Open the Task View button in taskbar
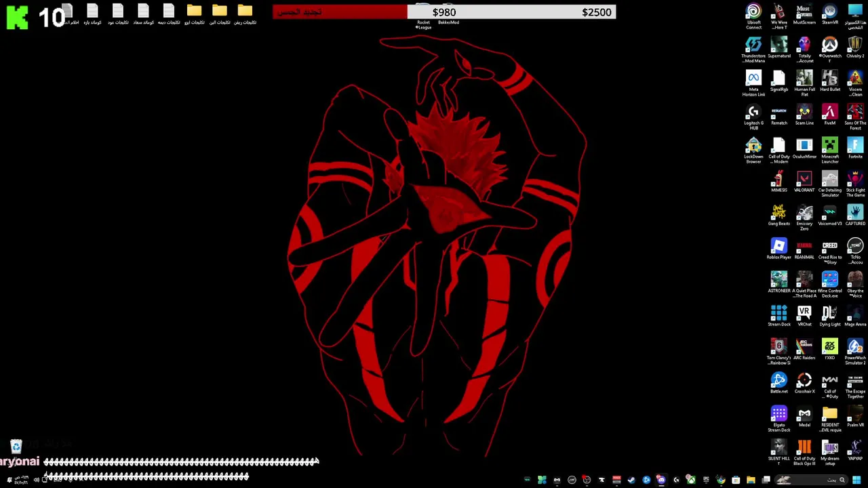The height and width of the screenshot is (488, 868). click(x=766, y=480)
